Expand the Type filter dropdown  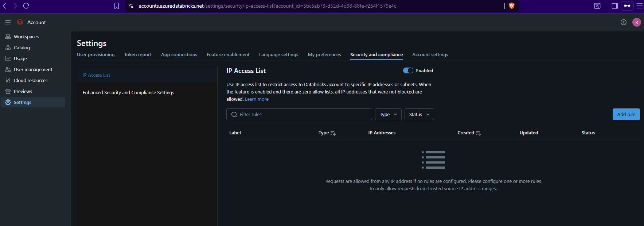[x=388, y=114]
